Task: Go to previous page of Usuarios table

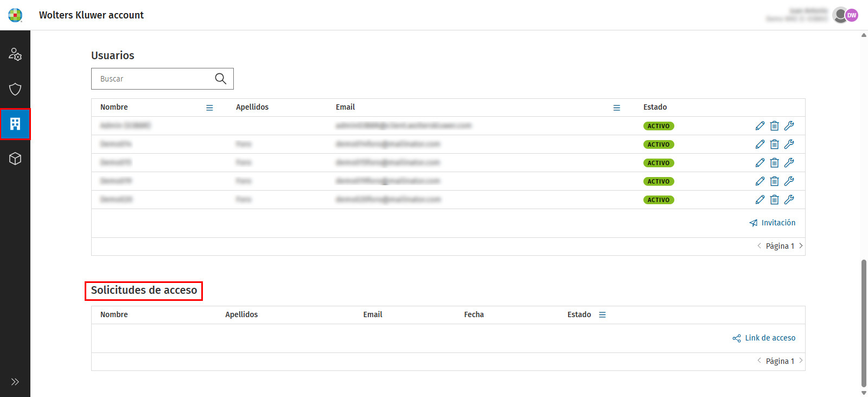Action: point(759,246)
